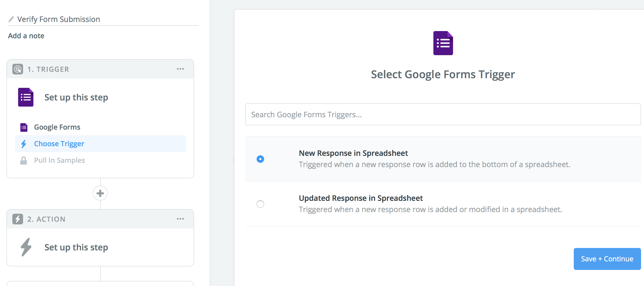Click the 2. ACTION header label
Screen dimensions: 644x286
pyautogui.click(x=46, y=219)
